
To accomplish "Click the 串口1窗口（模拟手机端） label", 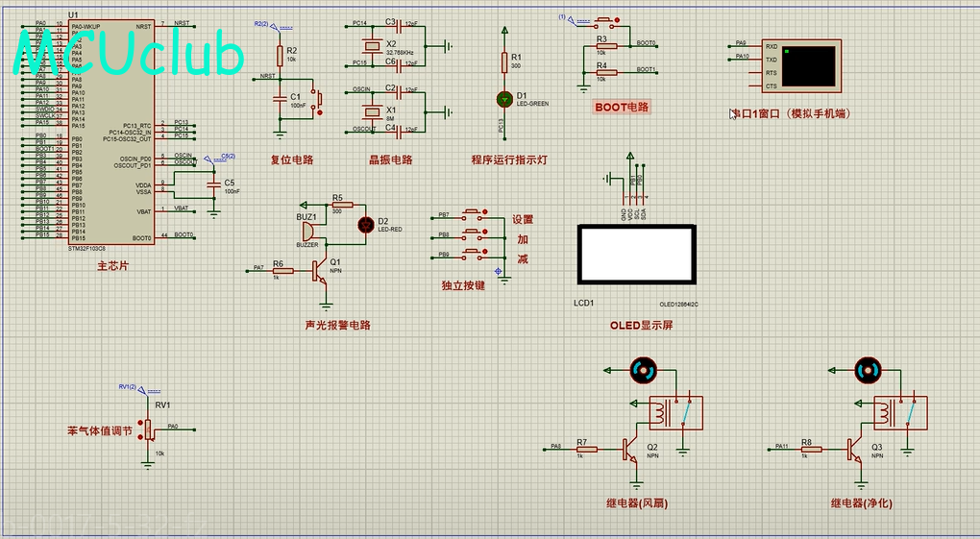I will pyautogui.click(x=792, y=113).
